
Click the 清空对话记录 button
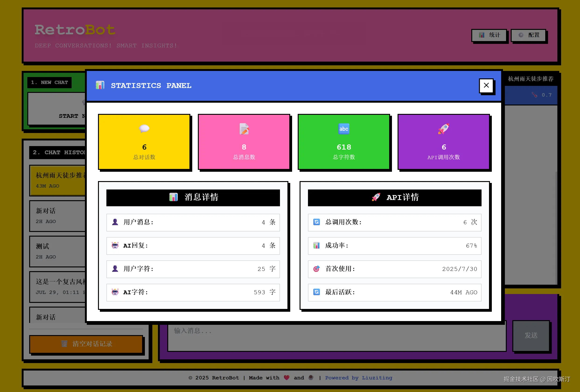click(86, 344)
